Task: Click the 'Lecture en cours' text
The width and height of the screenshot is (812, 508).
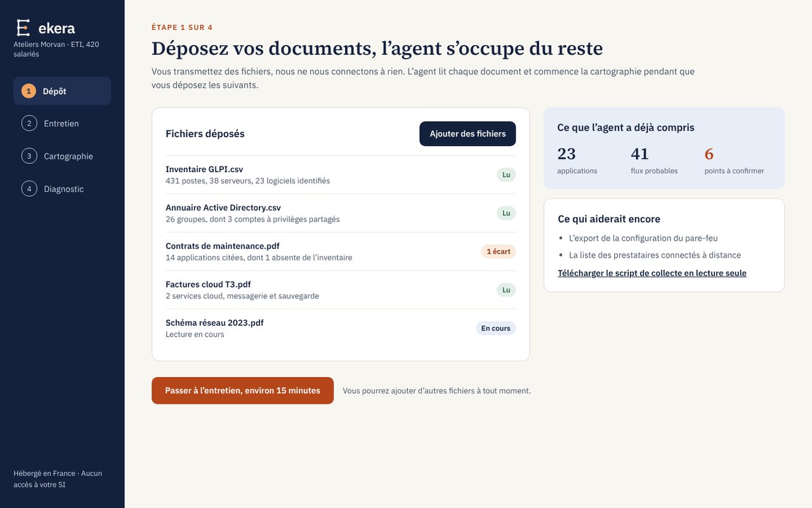Action: pyautogui.click(x=195, y=335)
